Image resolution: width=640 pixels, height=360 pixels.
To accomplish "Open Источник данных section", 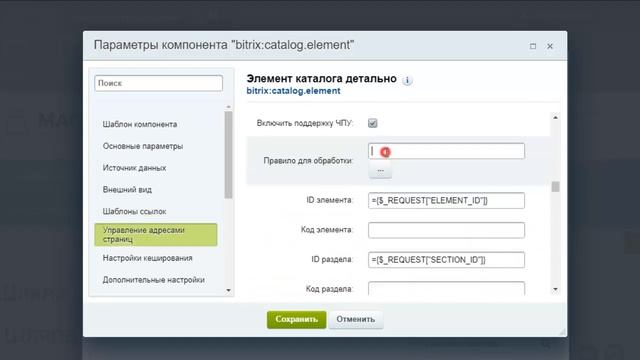I will pos(134,168).
